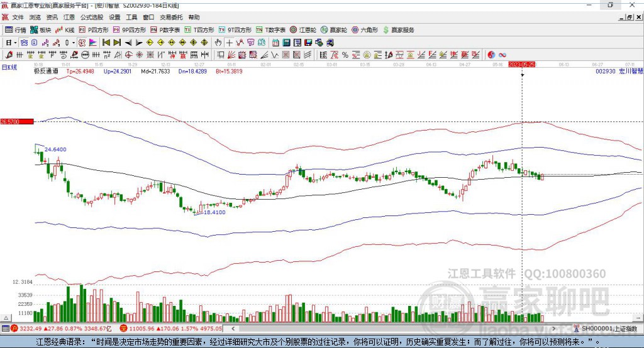Jump to last bar with skip-forward icon
The width and height of the screenshot is (644, 348).
(x=117, y=43)
